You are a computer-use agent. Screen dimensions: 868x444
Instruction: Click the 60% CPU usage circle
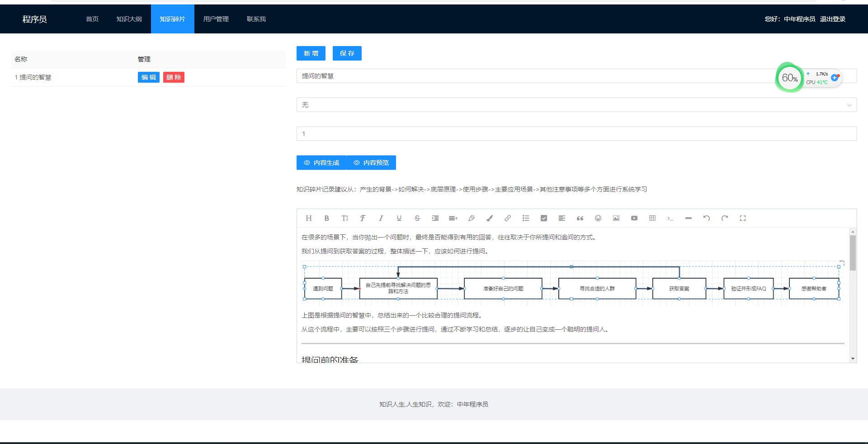pyautogui.click(x=789, y=78)
